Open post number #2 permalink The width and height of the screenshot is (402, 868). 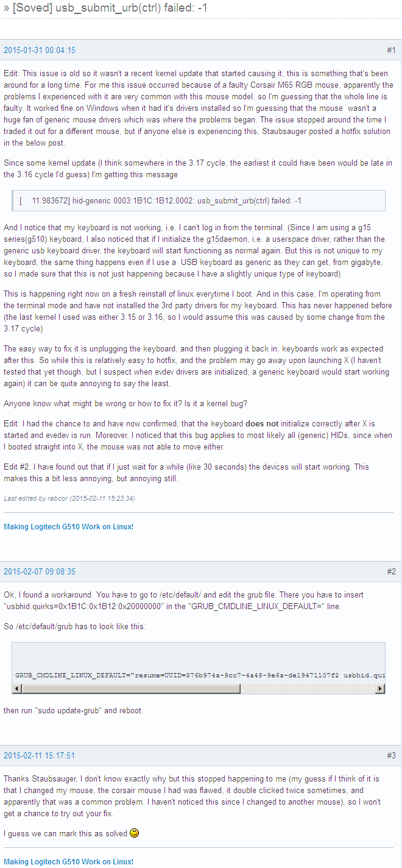391,572
